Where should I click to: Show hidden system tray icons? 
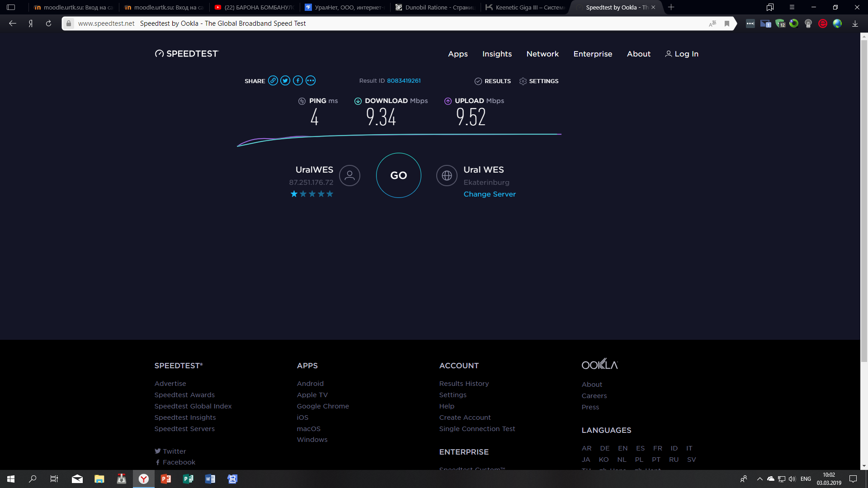(760, 479)
